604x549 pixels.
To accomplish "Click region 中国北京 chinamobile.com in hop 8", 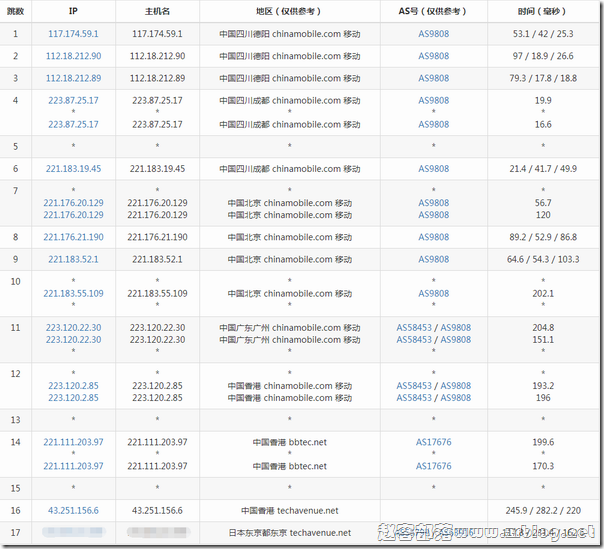I will coord(289,237).
